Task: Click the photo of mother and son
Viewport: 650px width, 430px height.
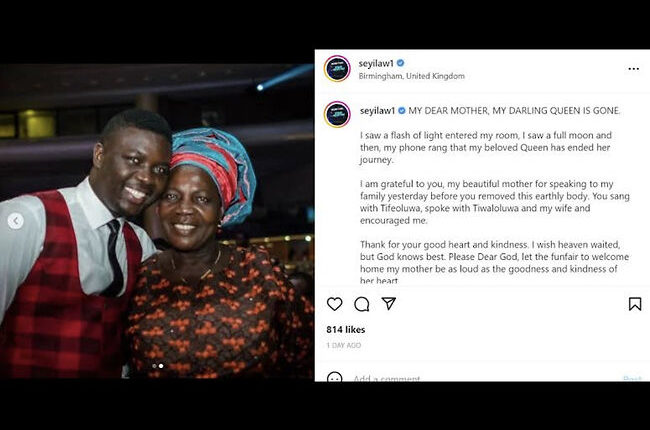Action: pyautogui.click(x=157, y=221)
